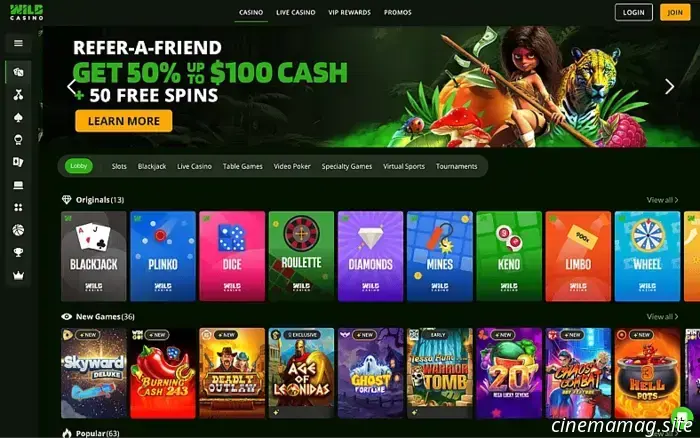This screenshot has height=438, width=700.
Task: Open the basketball sports icon in the sidebar
Action: point(18,230)
